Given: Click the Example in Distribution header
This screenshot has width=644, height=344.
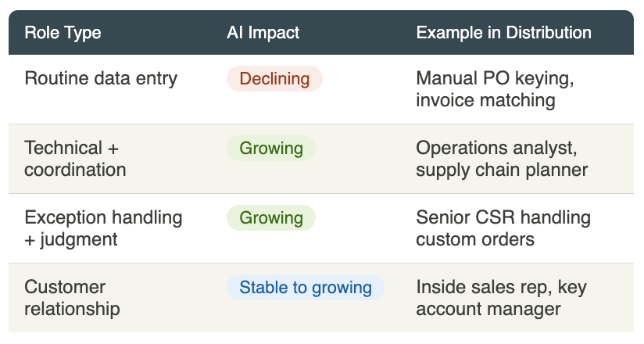Looking at the screenshot, I should coord(503,33).
